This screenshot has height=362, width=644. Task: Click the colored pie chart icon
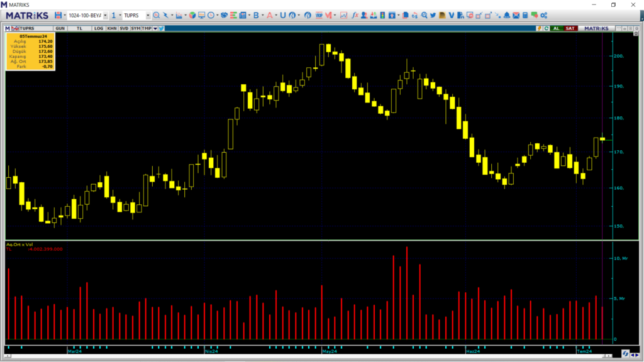(192, 15)
